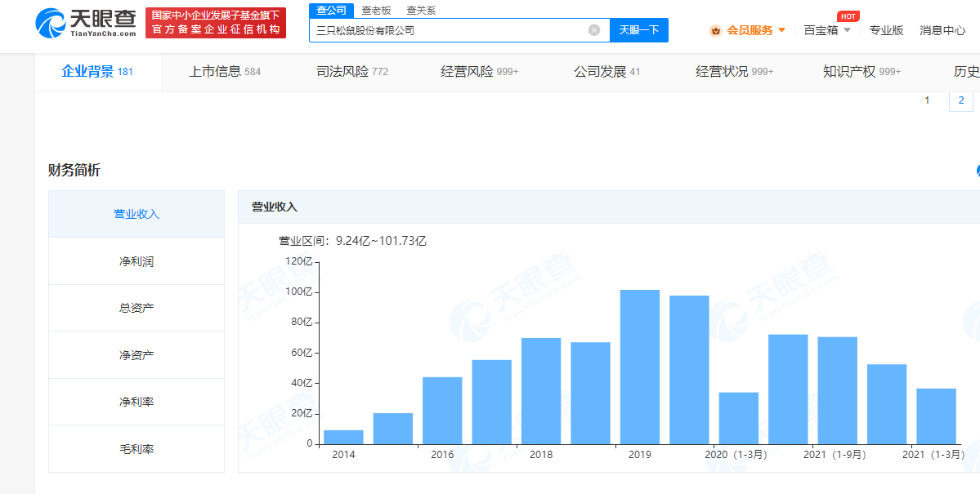Click the 2020 (1-3月) revenue bar
The image size is (980, 494).
[738, 418]
